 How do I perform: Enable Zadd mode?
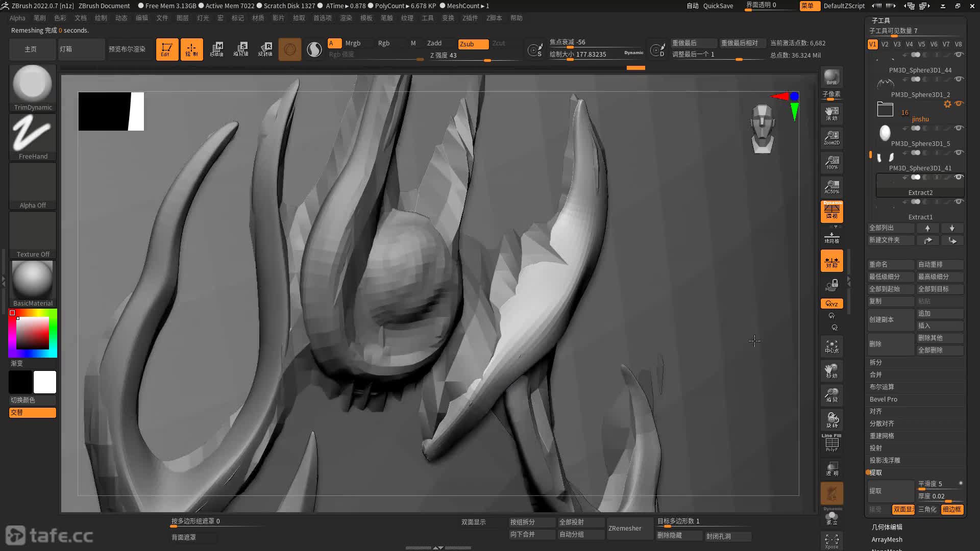coord(434,43)
